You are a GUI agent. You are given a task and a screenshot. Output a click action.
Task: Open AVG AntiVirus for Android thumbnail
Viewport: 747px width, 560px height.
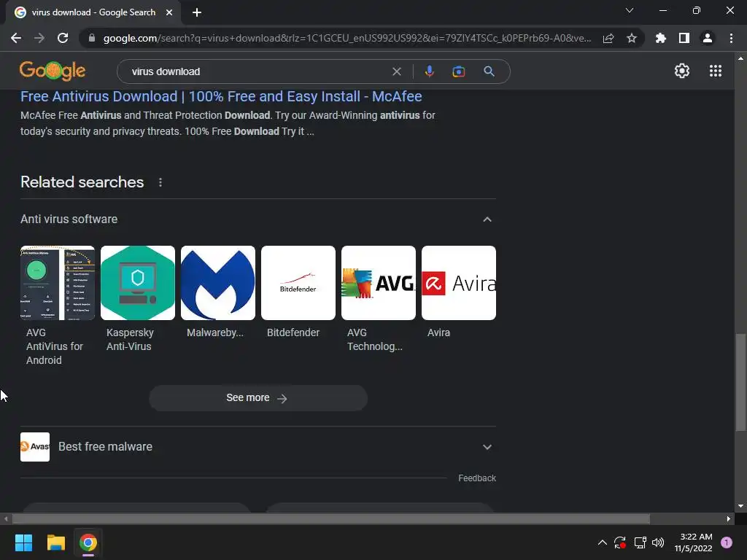(x=58, y=283)
